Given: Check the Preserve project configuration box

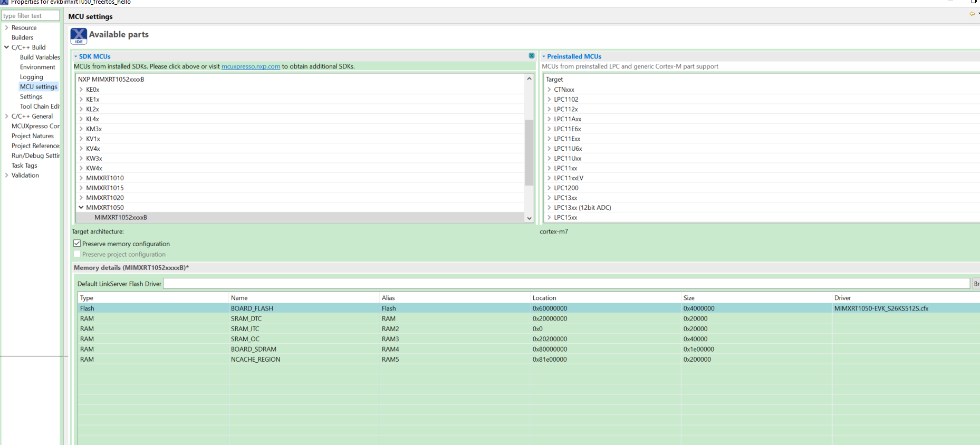Looking at the screenshot, I should click(x=77, y=254).
